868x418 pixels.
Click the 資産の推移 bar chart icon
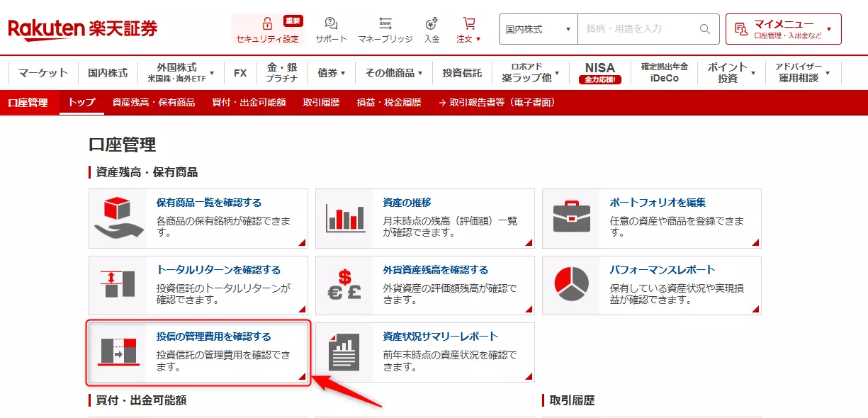[345, 218]
